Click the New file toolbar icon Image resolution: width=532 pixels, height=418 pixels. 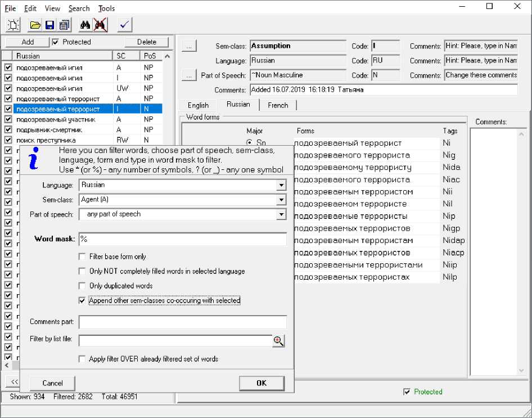(x=13, y=25)
